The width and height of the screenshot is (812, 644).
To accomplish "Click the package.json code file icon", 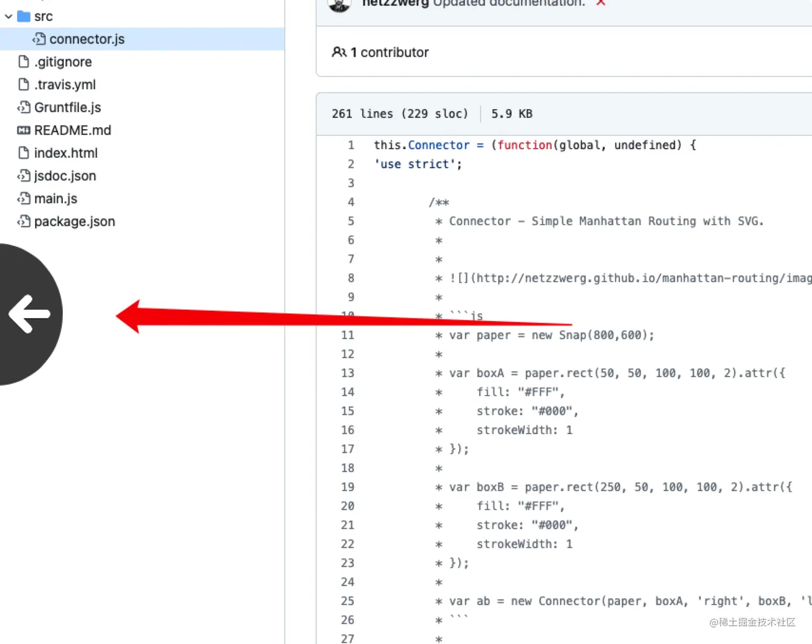I will click(x=24, y=221).
